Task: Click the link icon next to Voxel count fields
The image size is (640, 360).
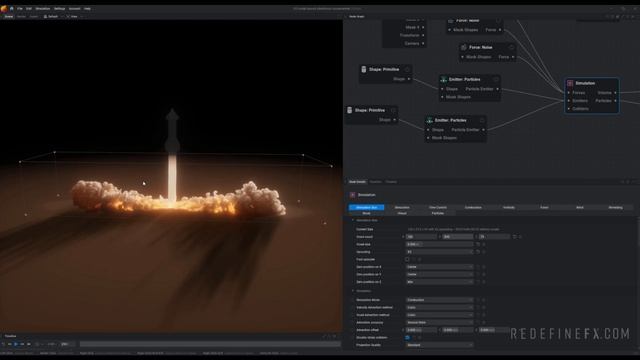Action: pyautogui.click(x=515, y=237)
